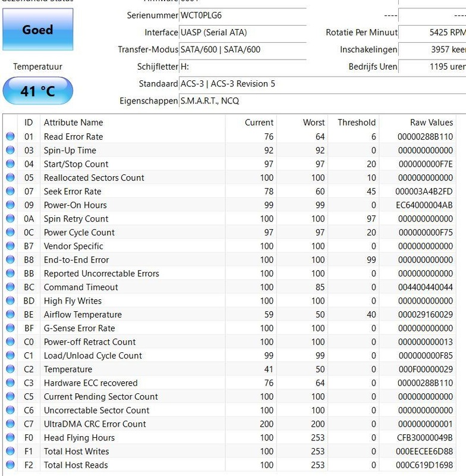Click the status orb for Start/Stop Count
Image resolution: width=466 pixels, height=476 pixels.
[x=10, y=164]
